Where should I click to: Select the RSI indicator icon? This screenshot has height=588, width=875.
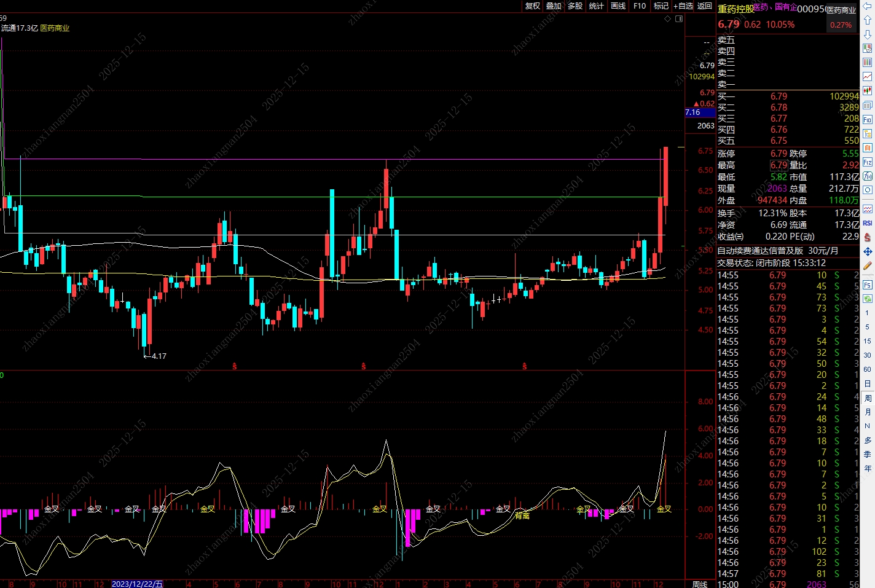pyautogui.click(x=867, y=223)
